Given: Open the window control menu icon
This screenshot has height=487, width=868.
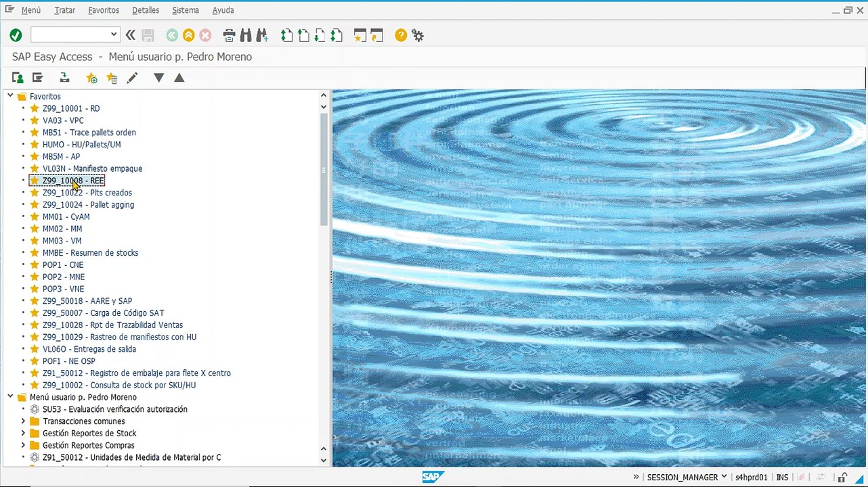Looking at the screenshot, I should click(9, 9).
